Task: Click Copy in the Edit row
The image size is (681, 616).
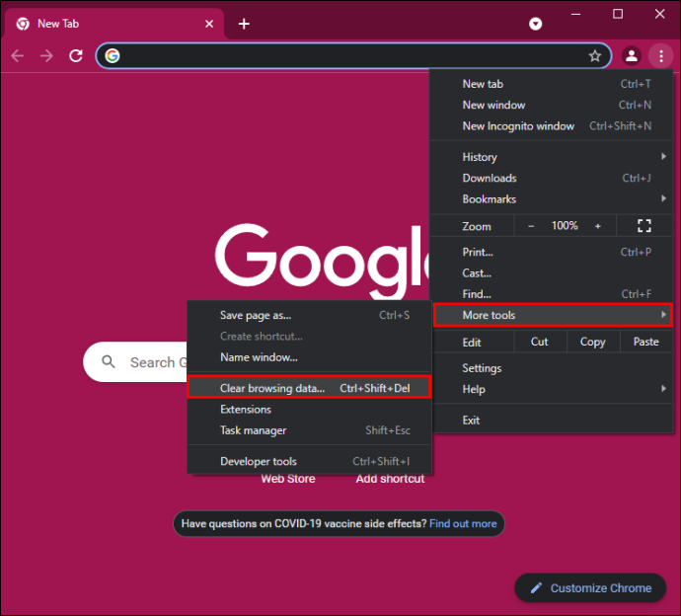Action: (x=593, y=342)
